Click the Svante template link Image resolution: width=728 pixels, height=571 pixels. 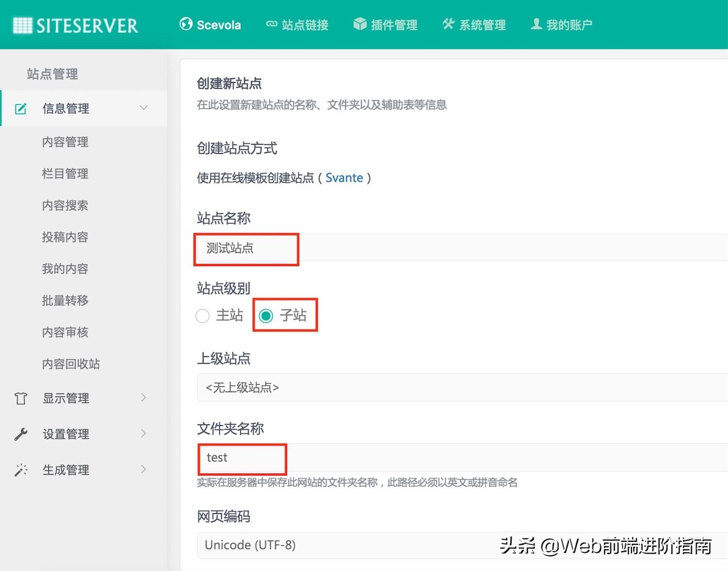pyautogui.click(x=345, y=178)
